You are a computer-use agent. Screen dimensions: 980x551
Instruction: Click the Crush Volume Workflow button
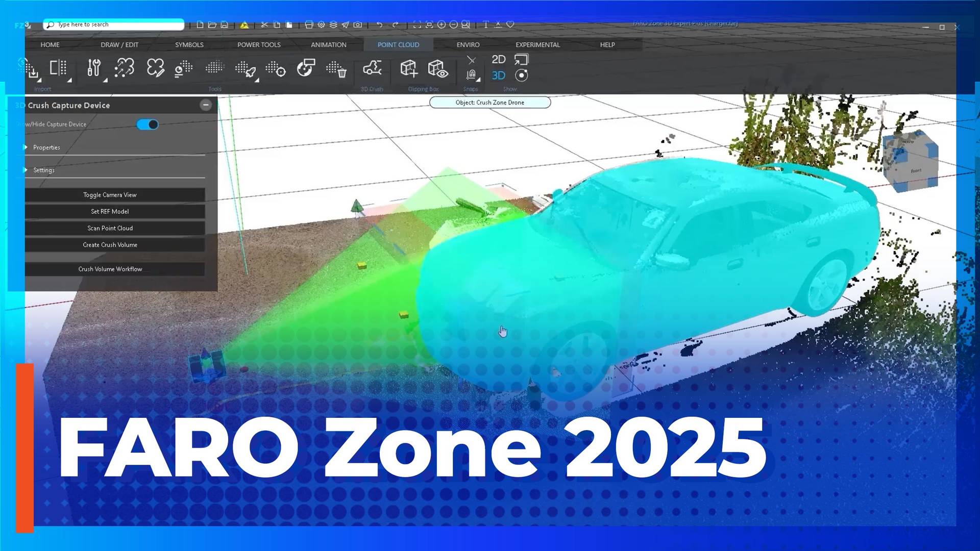(110, 268)
